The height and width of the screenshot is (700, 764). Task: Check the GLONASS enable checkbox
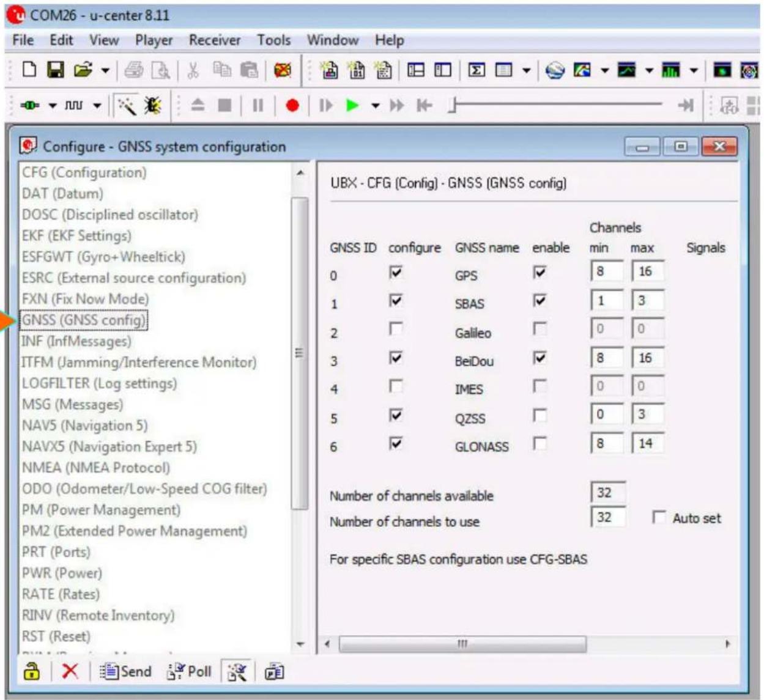coord(540,443)
